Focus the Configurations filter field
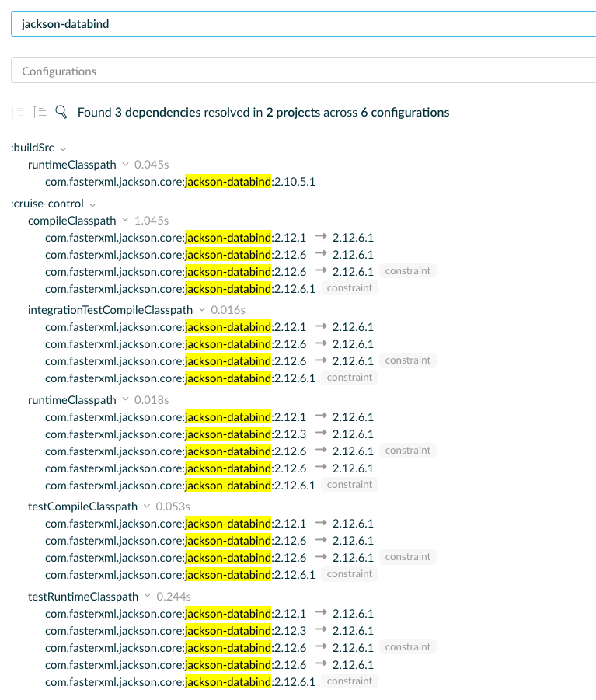 click(x=304, y=71)
